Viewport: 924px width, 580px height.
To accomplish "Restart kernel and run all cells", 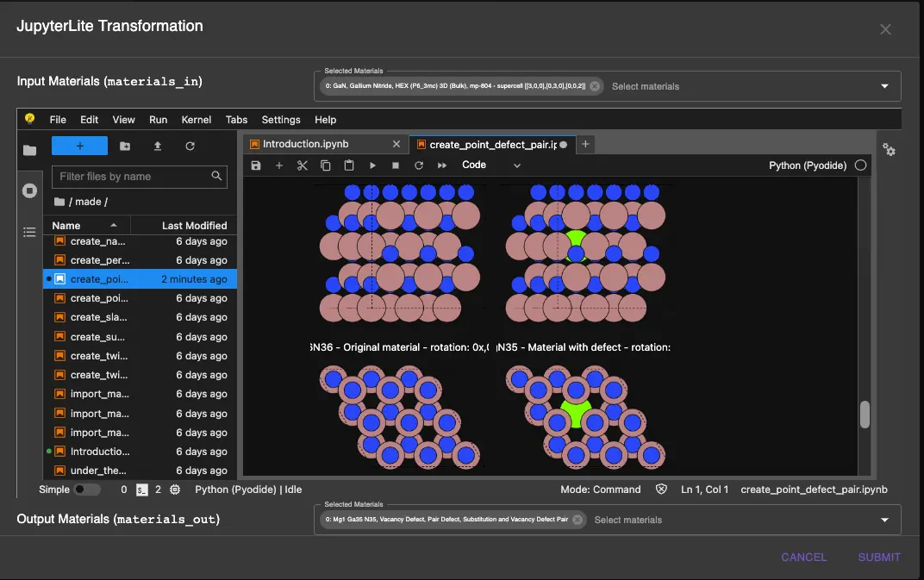I will tap(442, 165).
